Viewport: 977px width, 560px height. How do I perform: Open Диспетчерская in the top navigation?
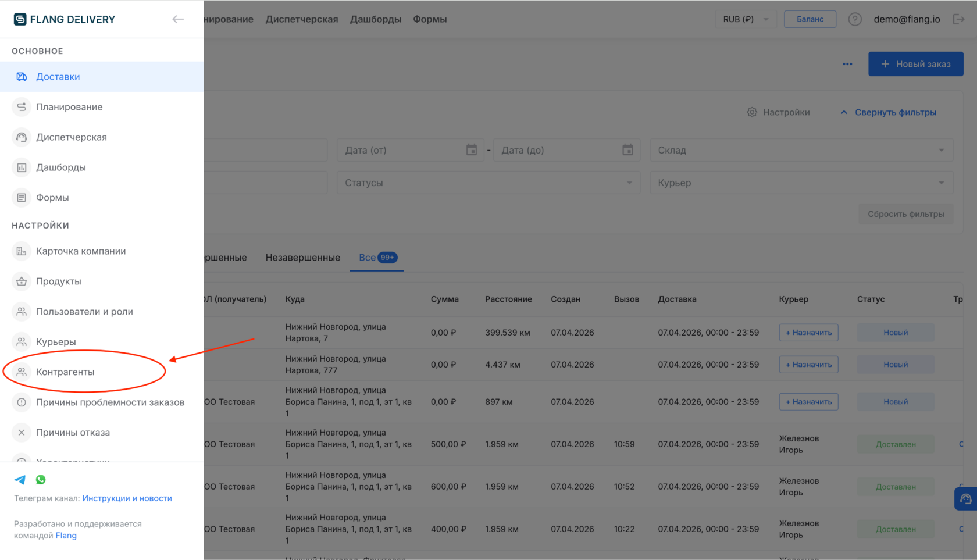tap(302, 19)
